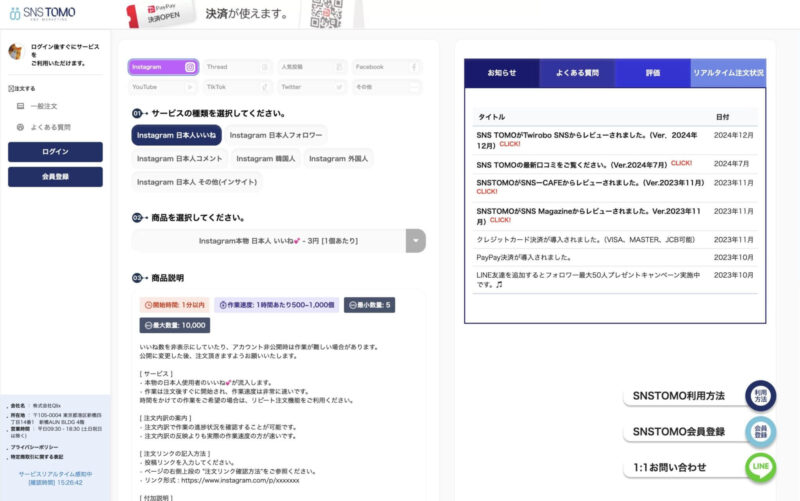The image size is (800, 501).
Task: Click the QR code in banner
Action: tap(327, 13)
